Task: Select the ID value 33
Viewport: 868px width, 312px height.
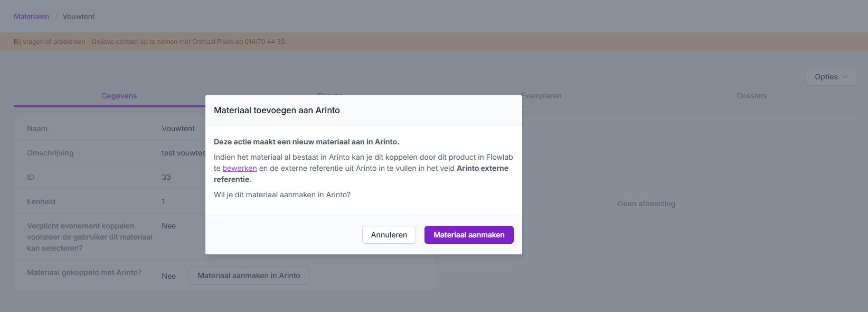Action: pyautogui.click(x=166, y=177)
